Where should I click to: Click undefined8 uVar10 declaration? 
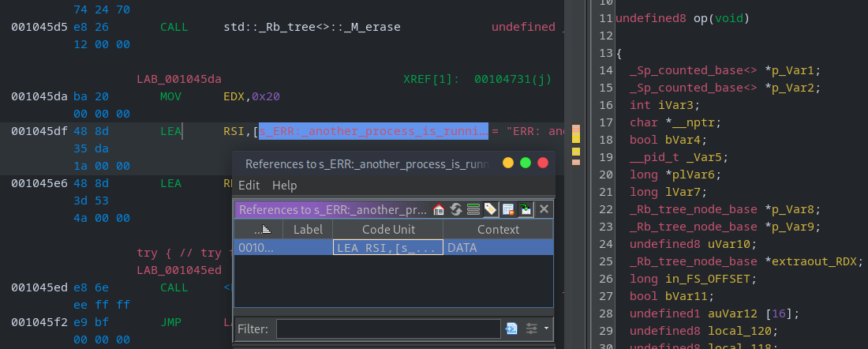tap(693, 244)
